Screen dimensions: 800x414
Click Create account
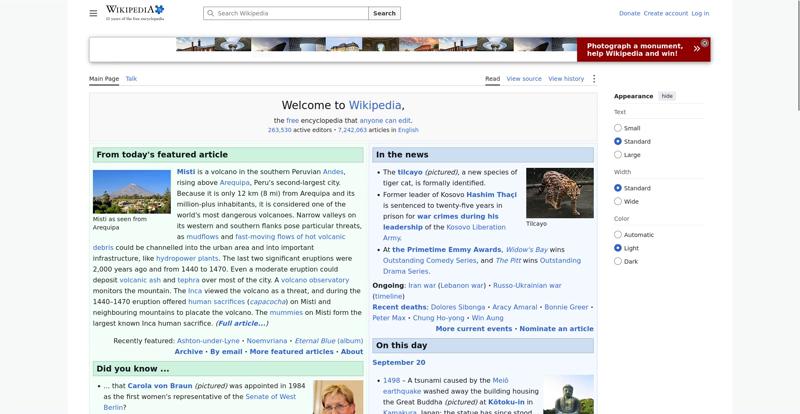(x=665, y=13)
